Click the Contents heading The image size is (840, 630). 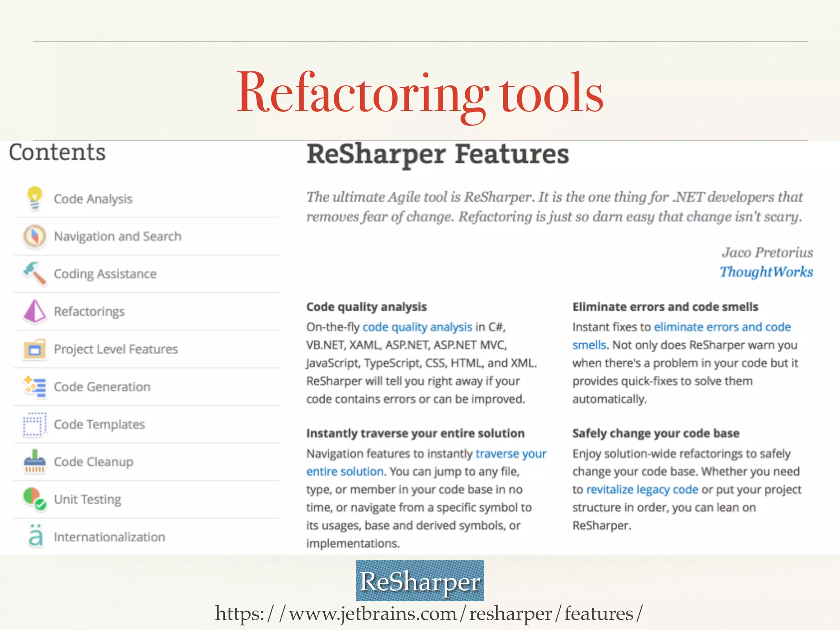tap(57, 152)
